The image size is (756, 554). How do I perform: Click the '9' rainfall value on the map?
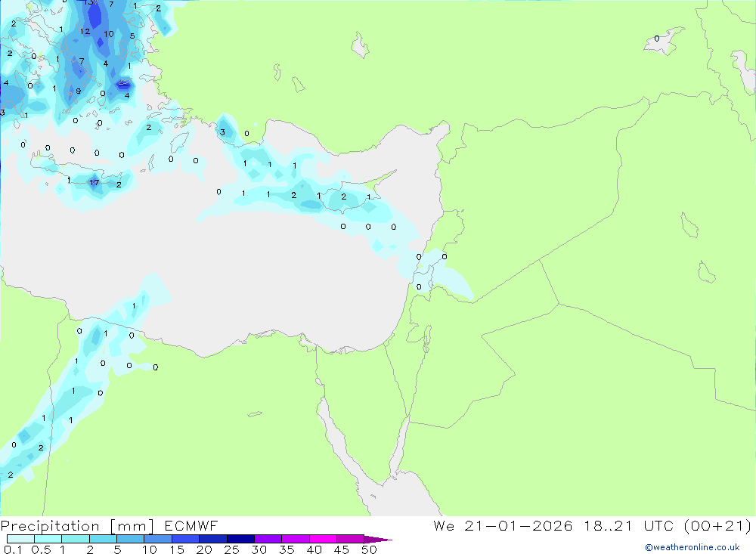pos(78,91)
